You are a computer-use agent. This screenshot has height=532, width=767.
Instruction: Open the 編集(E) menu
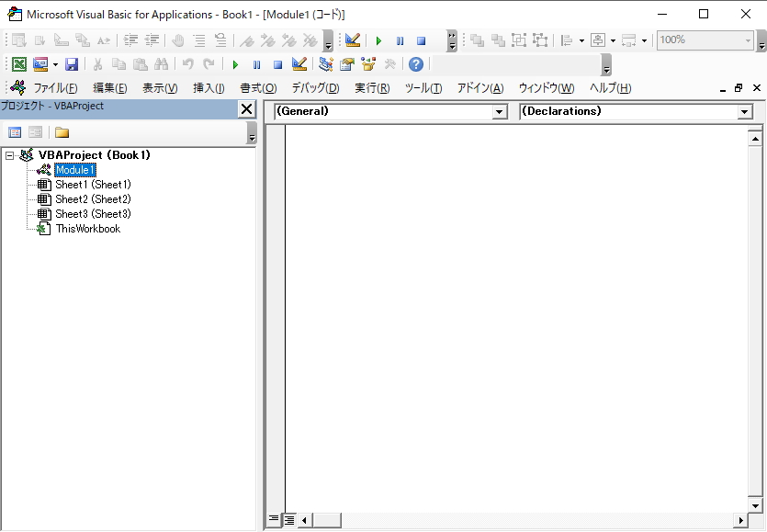(x=110, y=88)
